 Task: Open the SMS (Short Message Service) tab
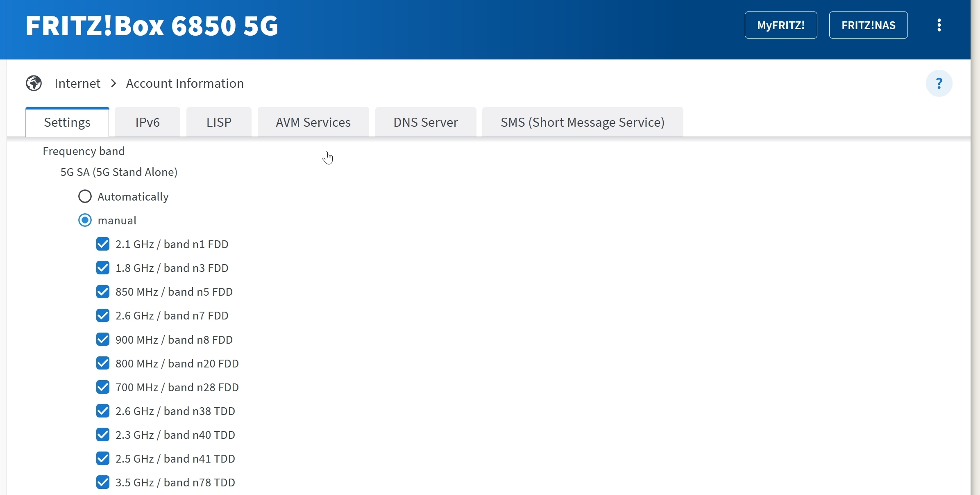point(583,122)
